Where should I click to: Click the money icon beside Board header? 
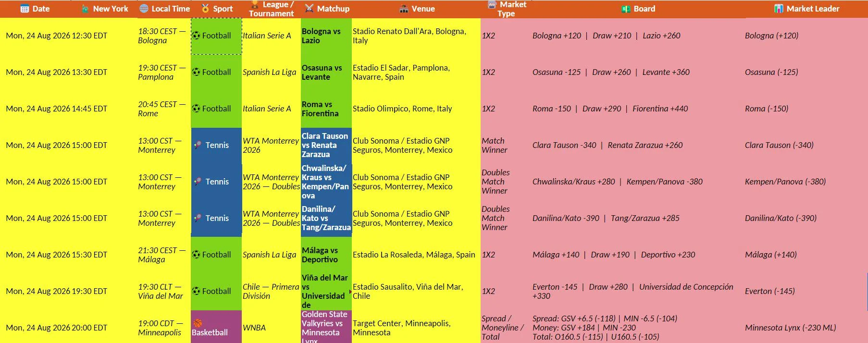626,9
